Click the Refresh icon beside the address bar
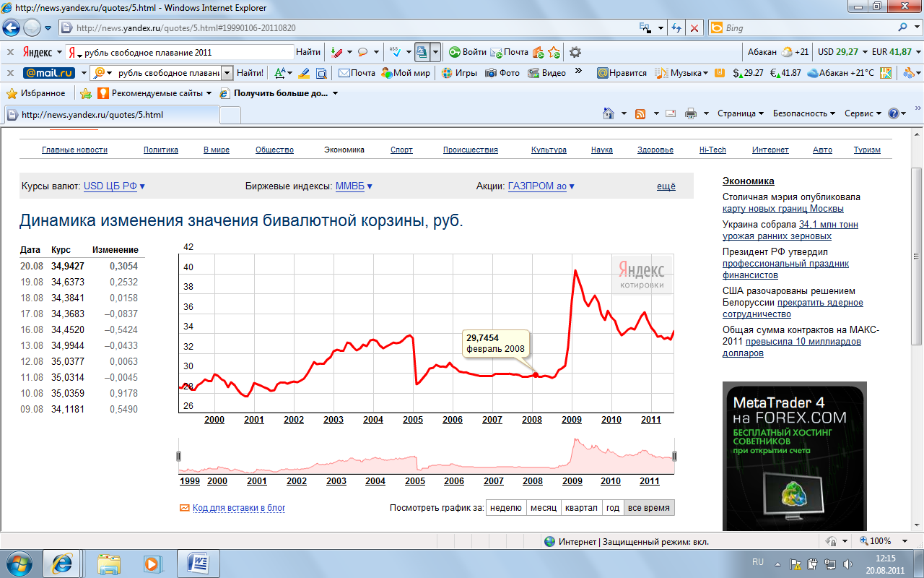 point(676,28)
